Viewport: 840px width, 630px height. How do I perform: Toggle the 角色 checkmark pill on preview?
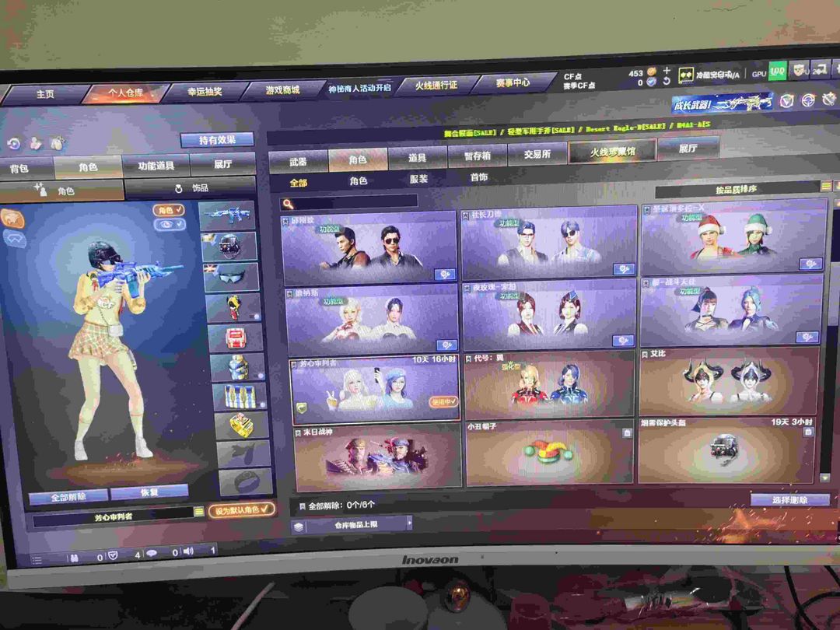[x=169, y=210]
